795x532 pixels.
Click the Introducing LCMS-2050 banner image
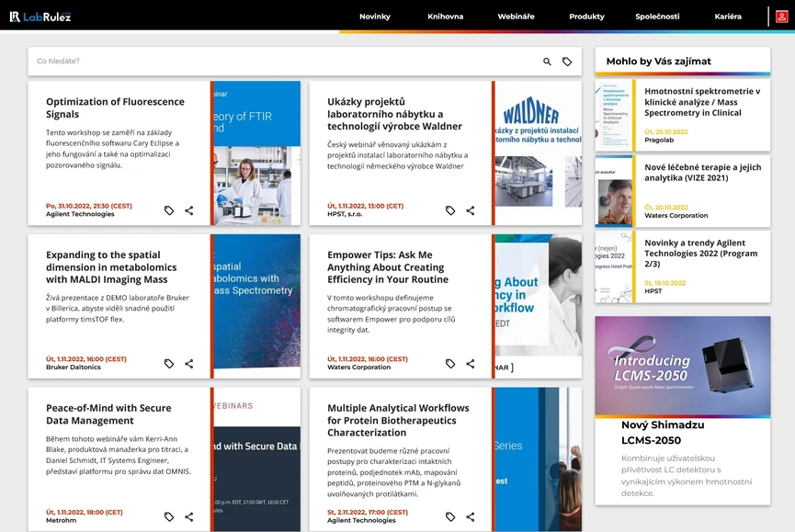[683, 366]
